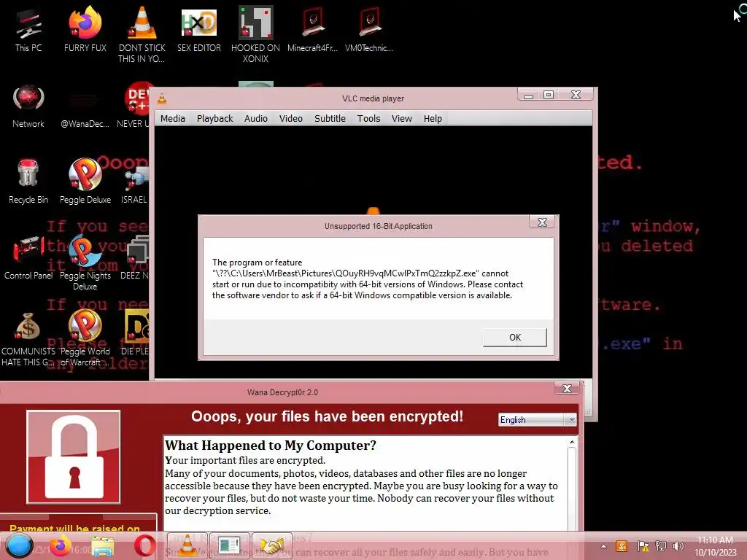Close the VLC media player window
747x560 pixels.
[576, 96]
